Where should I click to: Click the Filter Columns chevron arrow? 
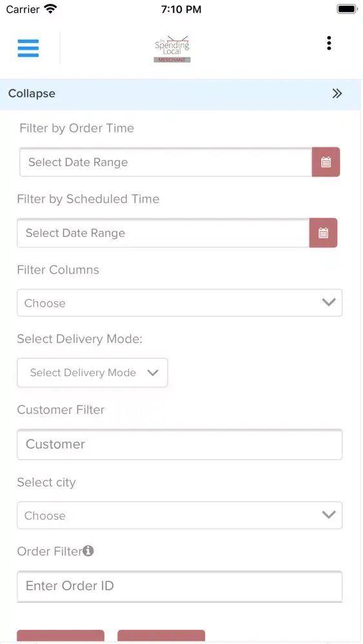tap(329, 302)
